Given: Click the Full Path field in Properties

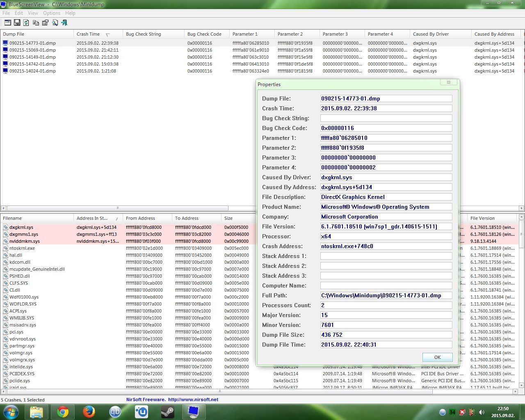Looking at the screenshot, I should [386, 295].
